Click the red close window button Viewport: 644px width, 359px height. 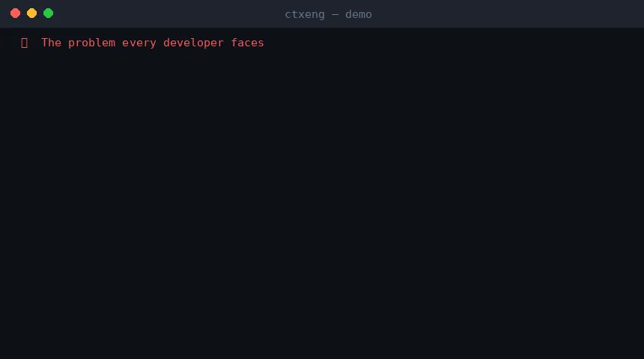[15, 13]
